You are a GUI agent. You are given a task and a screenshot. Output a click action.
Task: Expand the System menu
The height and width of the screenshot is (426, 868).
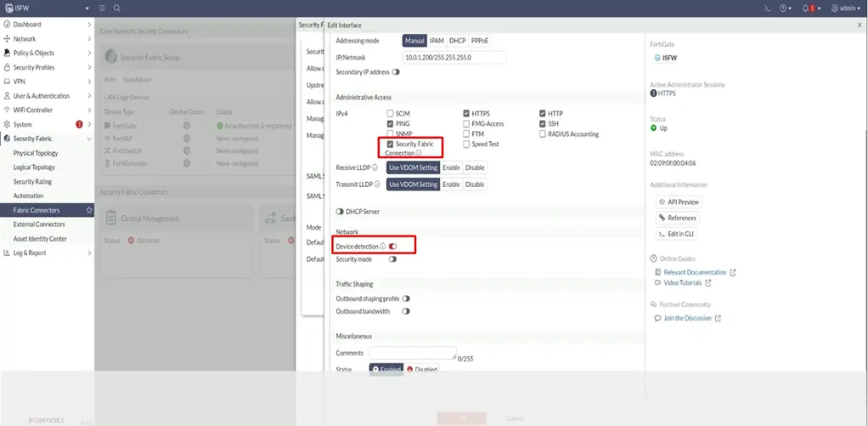47,125
